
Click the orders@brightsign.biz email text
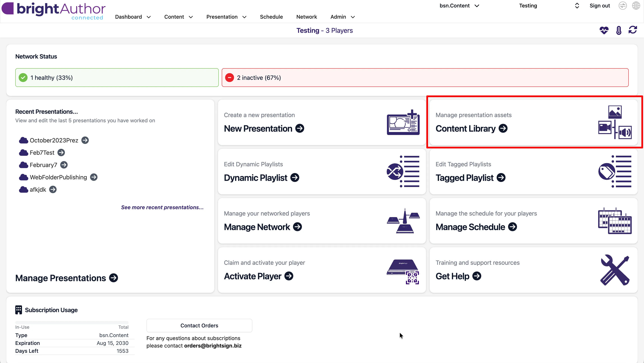click(x=213, y=345)
